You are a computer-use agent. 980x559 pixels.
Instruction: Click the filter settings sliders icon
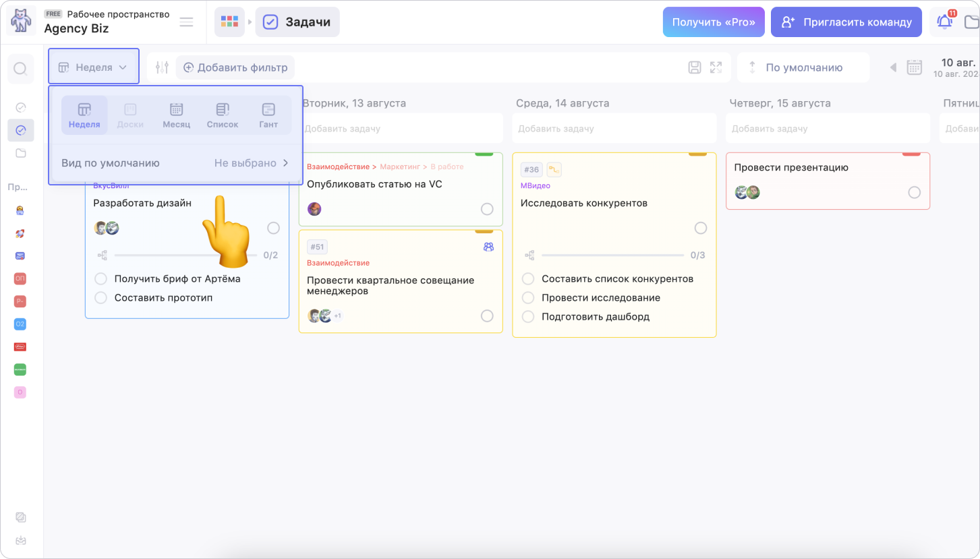162,67
